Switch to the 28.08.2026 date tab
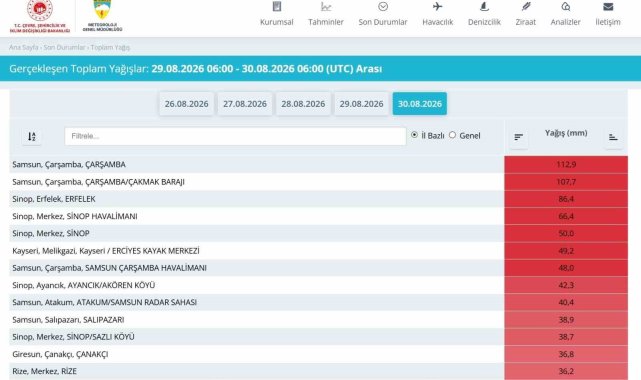 (303, 104)
